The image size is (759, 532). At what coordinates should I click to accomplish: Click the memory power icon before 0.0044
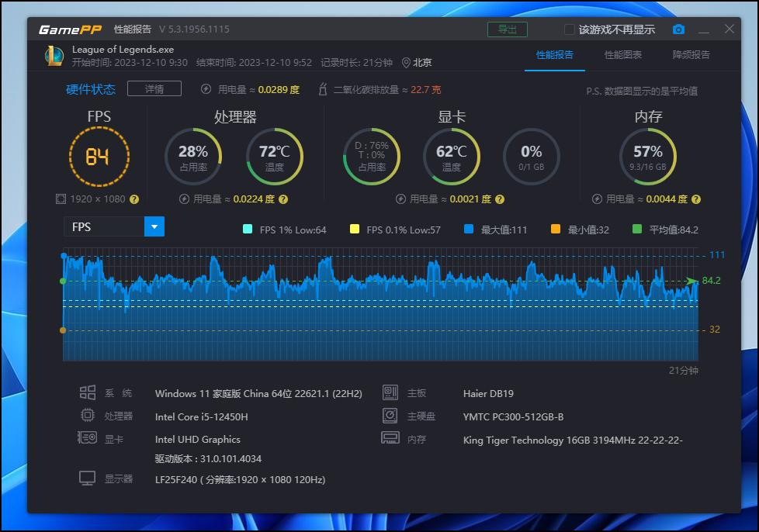click(x=597, y=199)
